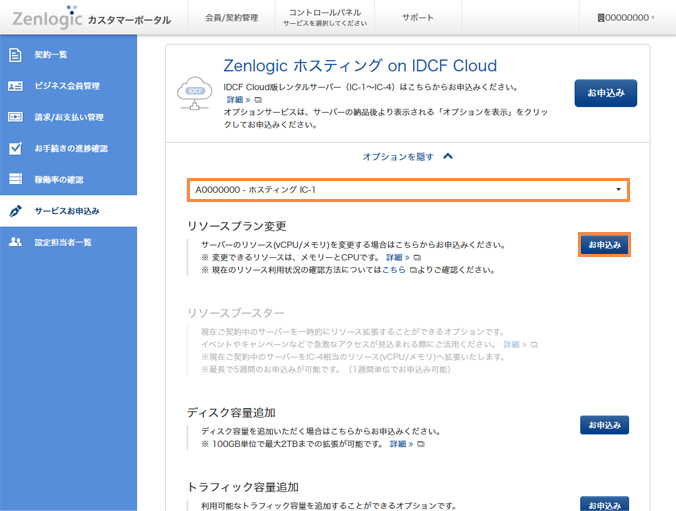
Task: Click external icon after ディスク容量追加 詳細
Action: pyautogui.click(x=421, y=444)
